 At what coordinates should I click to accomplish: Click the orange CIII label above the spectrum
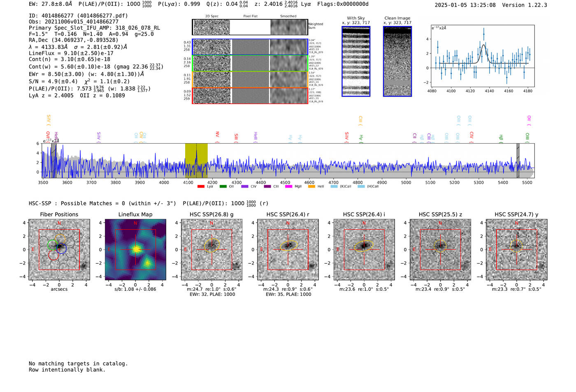click(x=360, y=121)
